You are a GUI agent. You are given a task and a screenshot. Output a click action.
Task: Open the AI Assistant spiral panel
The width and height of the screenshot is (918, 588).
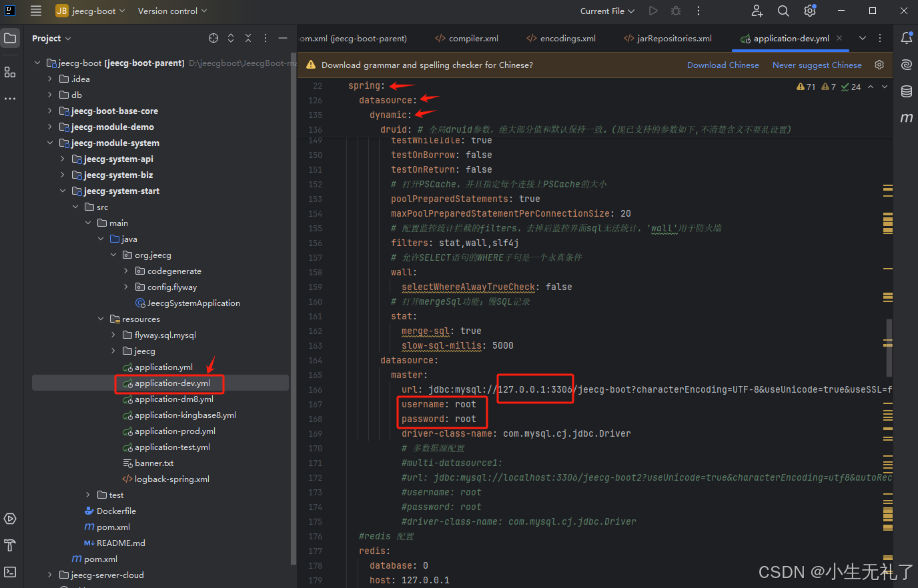[x=907, y=65]
